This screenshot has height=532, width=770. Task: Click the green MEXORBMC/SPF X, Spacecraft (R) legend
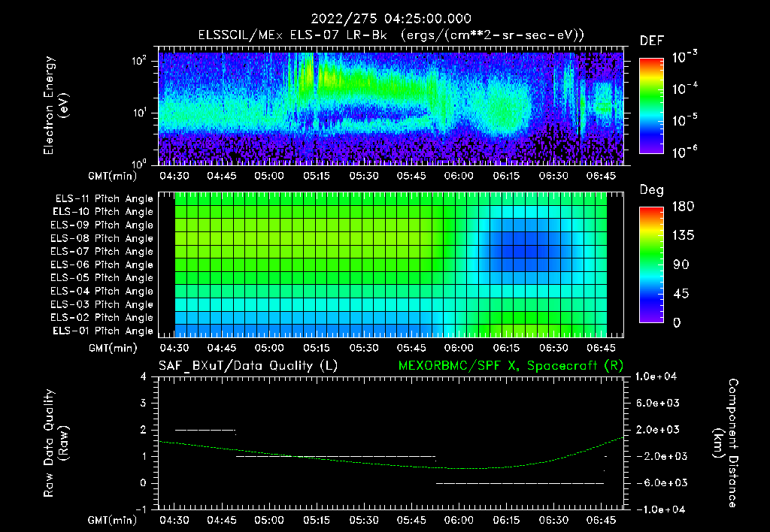pos(511,366)
